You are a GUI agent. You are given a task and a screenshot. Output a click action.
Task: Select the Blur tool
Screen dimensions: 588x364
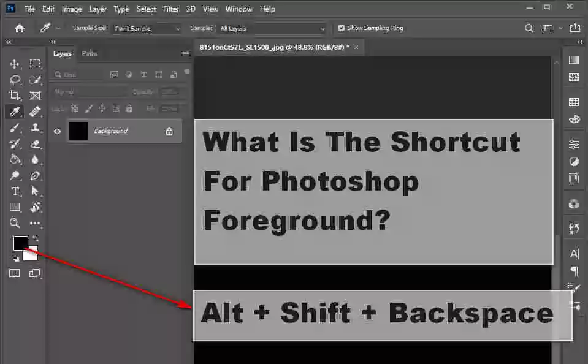click(35, 160)
